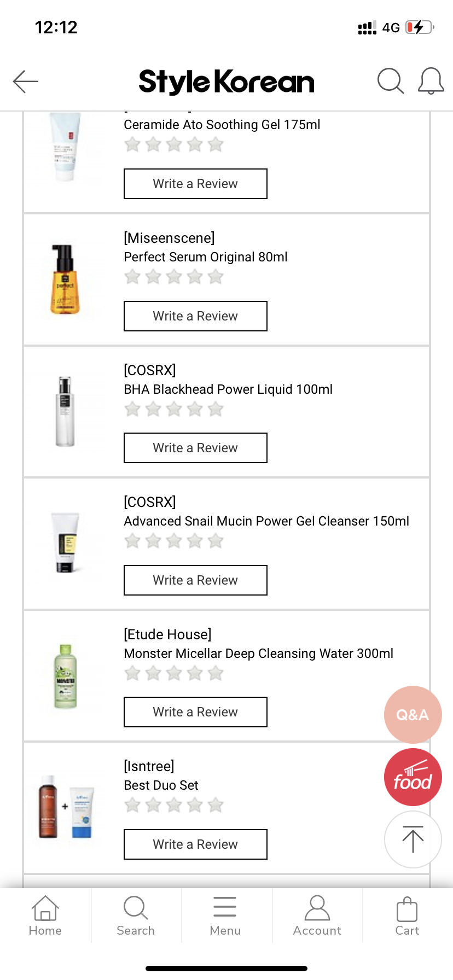The image size is (453, 980).
Task: Tap the Miseenscene serum bottle thumbnail
Action: click(65, 279)
